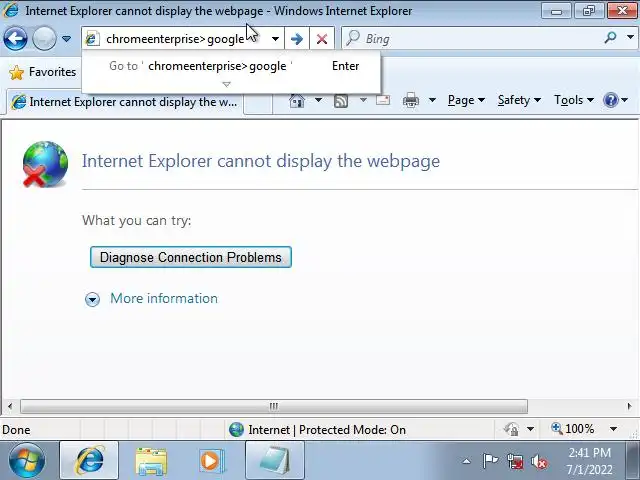The image size is (640, 480).
Task: Click into the Bing search box
Action: pyautogui.click(x=473, y=39)
